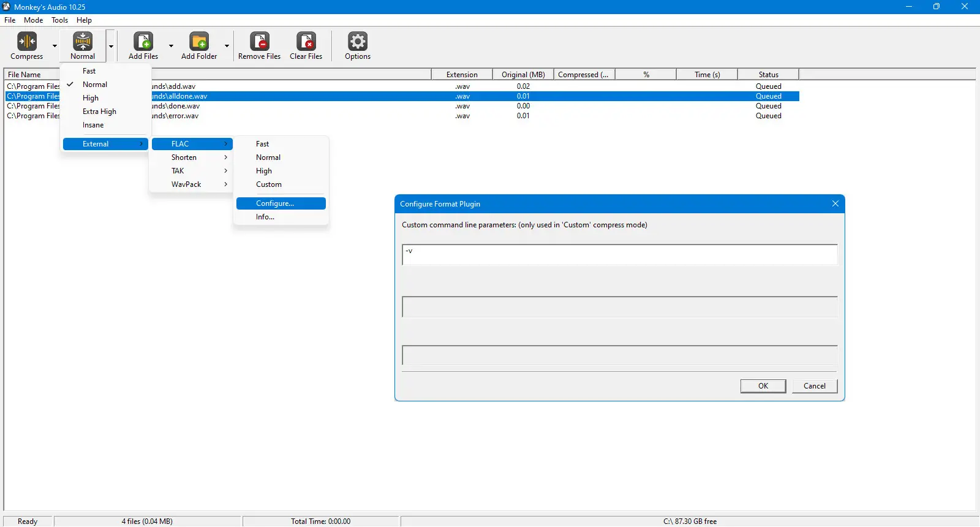Image resolution: width=980 pixels, height=527 pixels.
Task: Expand the Add Folder dropdown arrow
Action: (x=227, y=46)
